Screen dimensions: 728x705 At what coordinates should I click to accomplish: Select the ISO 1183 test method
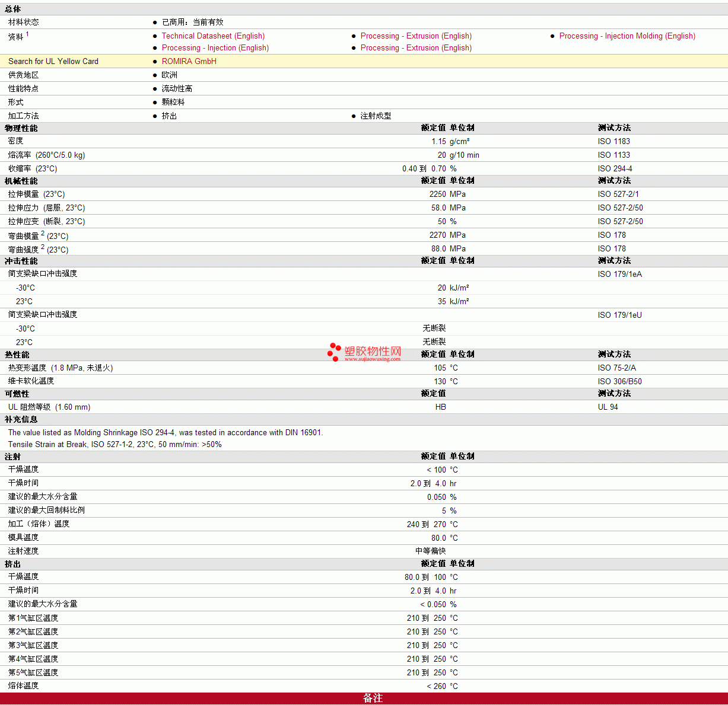614,142
